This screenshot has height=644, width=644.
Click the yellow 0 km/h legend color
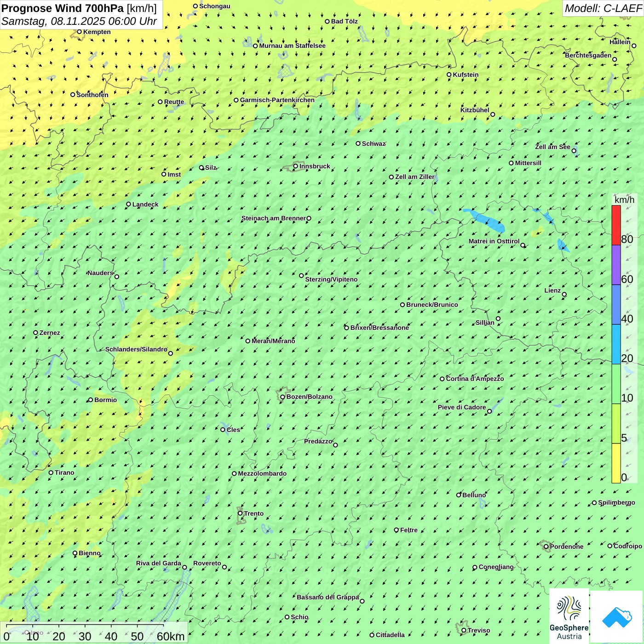pyautogui.click(x=616, y=463)
